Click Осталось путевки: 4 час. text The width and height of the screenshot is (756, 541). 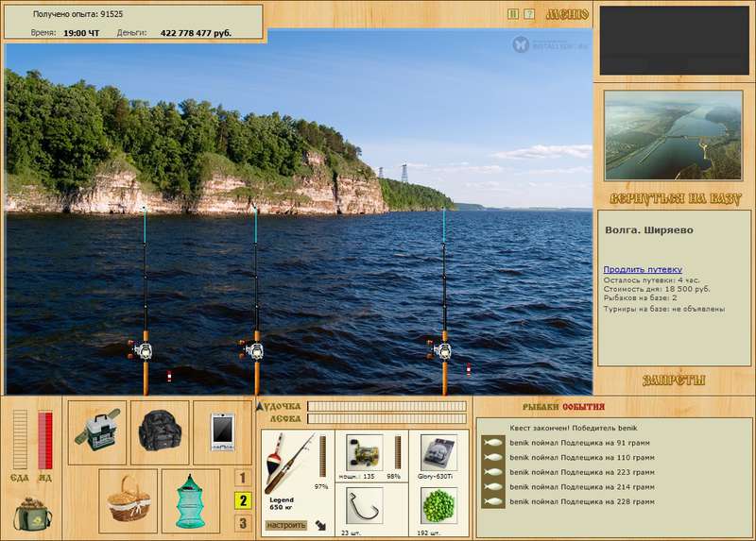651,279
